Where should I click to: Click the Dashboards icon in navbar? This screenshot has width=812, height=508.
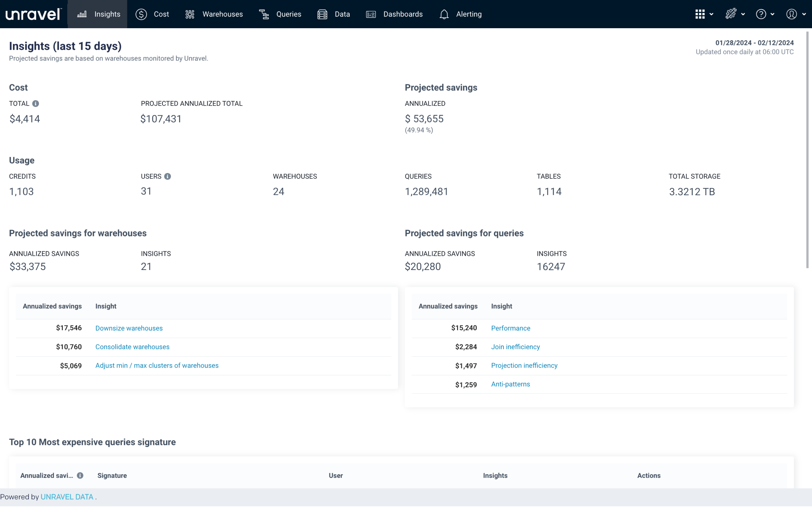pos(371,14)
